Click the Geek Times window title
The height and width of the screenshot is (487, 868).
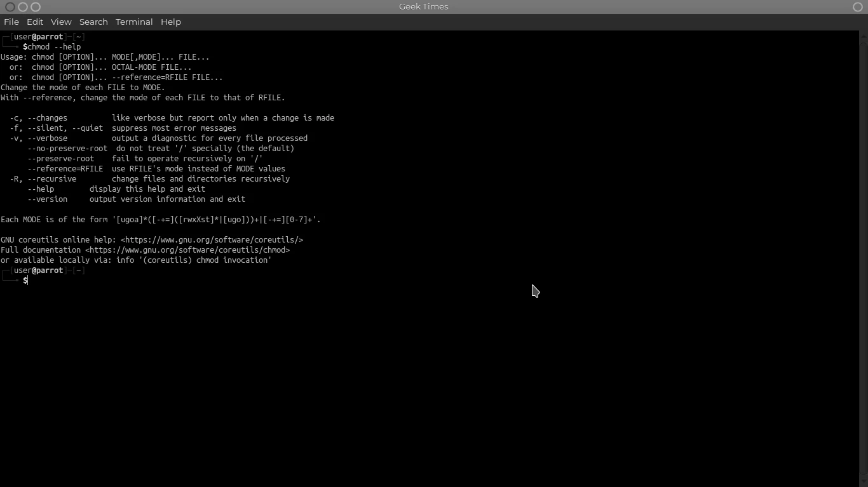click(424, 6)
